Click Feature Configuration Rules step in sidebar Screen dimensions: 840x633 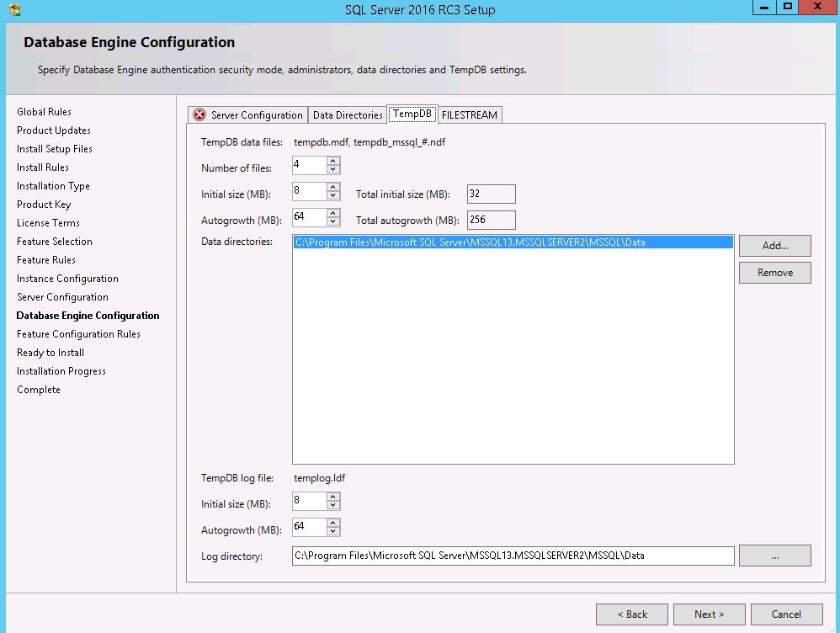(x=79, y=334)
